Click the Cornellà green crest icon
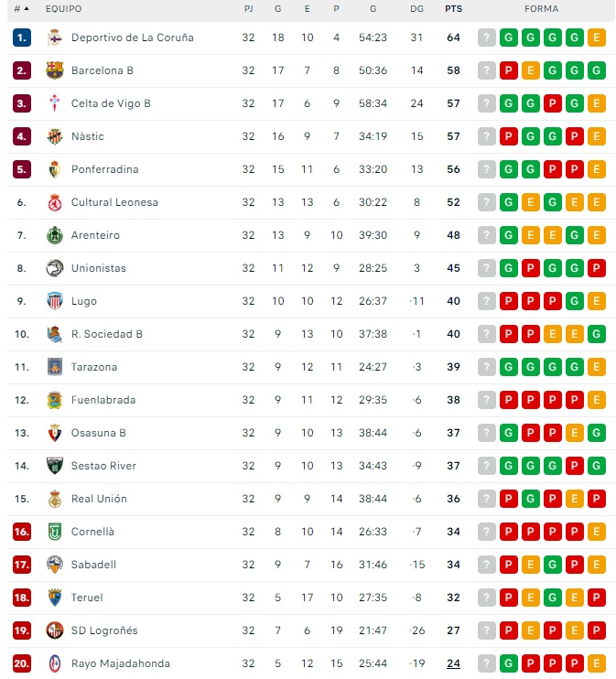This screenshot has height=679, width=616. (55, 532)
